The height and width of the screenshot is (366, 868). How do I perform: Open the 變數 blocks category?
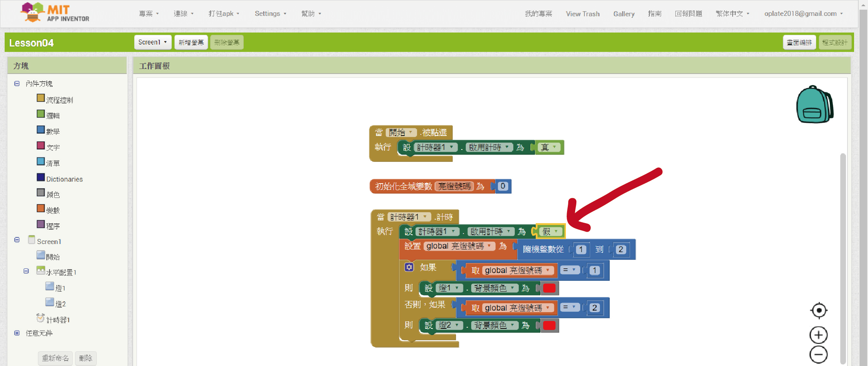[x=53, y=210]
